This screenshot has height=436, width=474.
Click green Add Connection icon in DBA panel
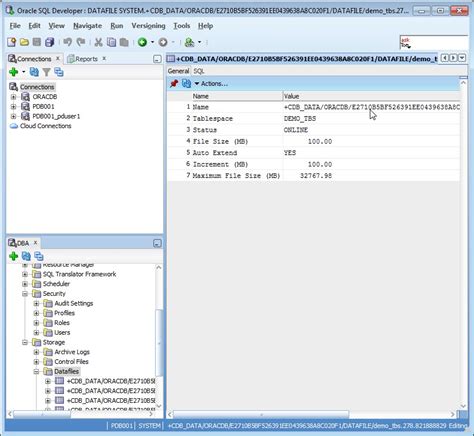pos(14,256)
